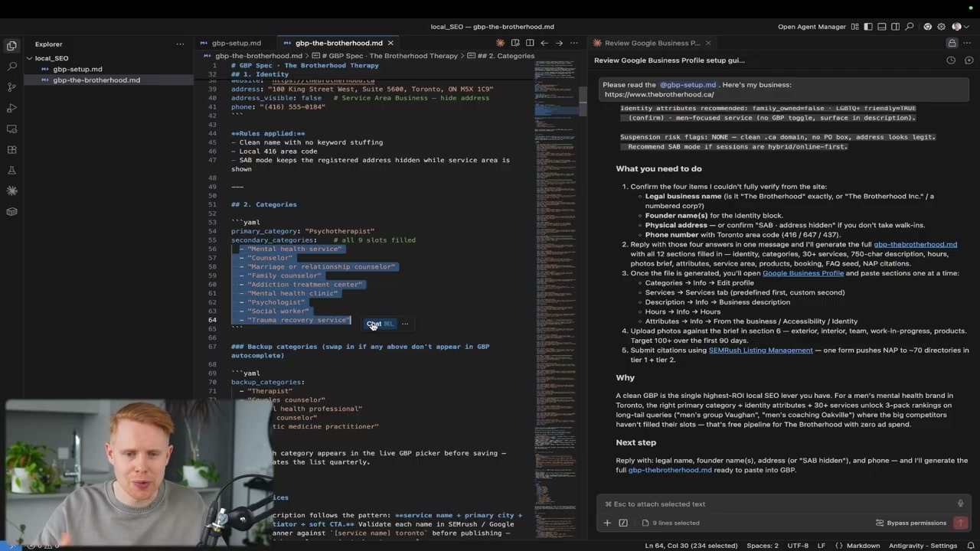The image size is (980, 551).
Task: Open chat panel more options ellipsis
Action: click(969, 43)
